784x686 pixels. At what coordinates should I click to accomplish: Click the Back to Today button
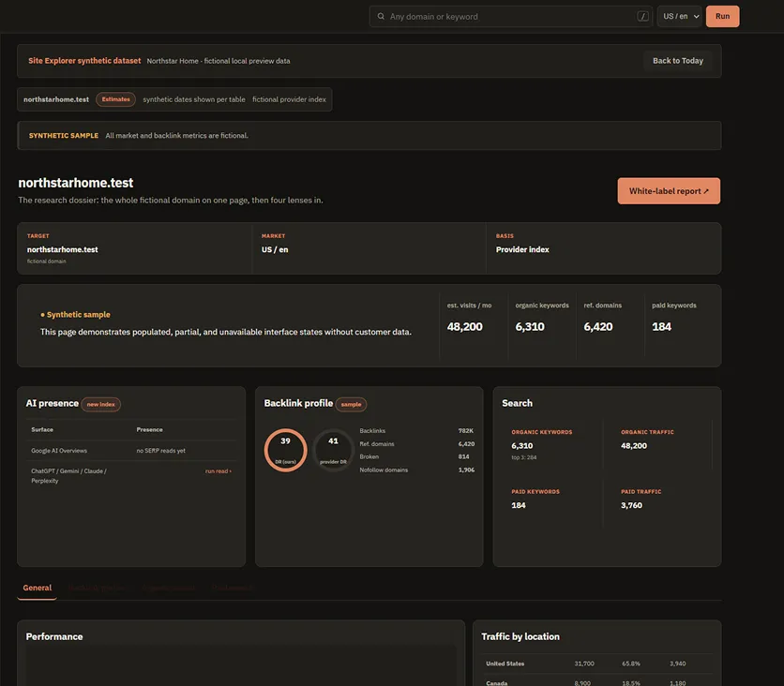pos(677,61)
